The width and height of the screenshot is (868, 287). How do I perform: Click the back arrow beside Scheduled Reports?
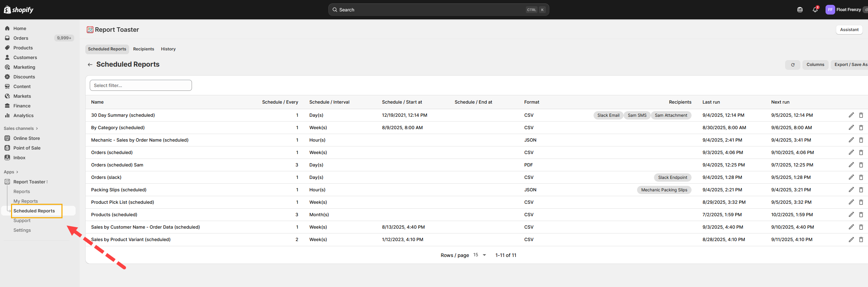pos(90,65)
